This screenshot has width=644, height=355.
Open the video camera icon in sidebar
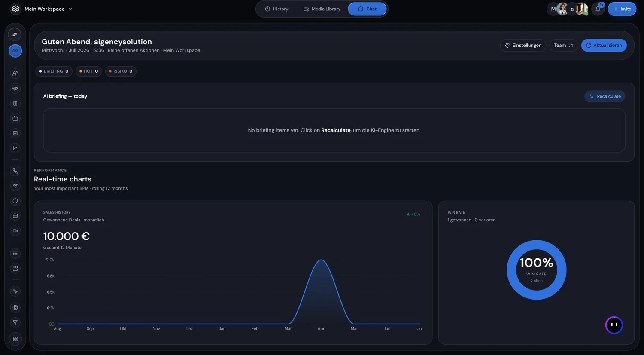pyautogui.click(x=15, y=231)
